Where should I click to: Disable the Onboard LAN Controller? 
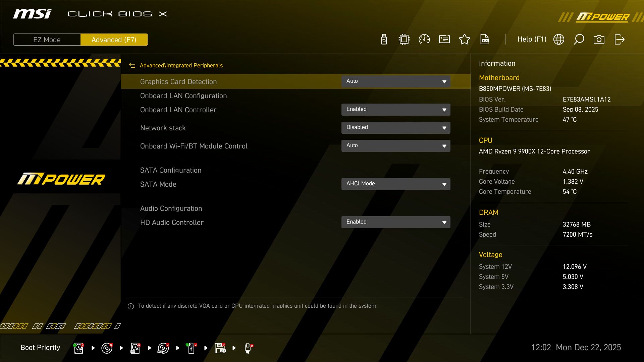(396, 109)
